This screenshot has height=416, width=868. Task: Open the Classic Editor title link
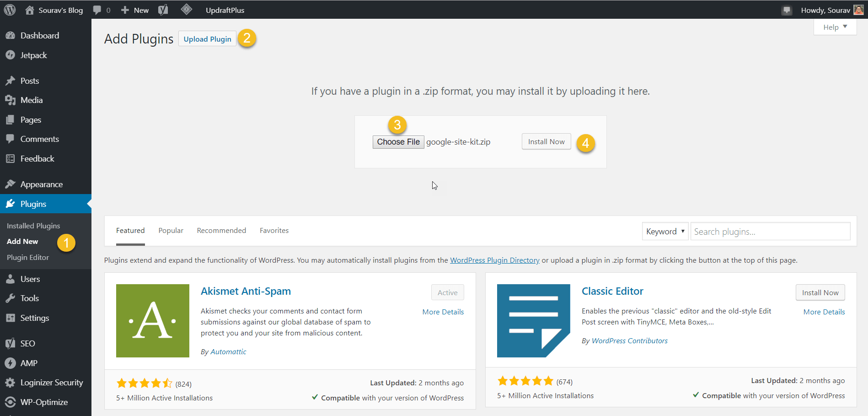click(x=612, y=292)
